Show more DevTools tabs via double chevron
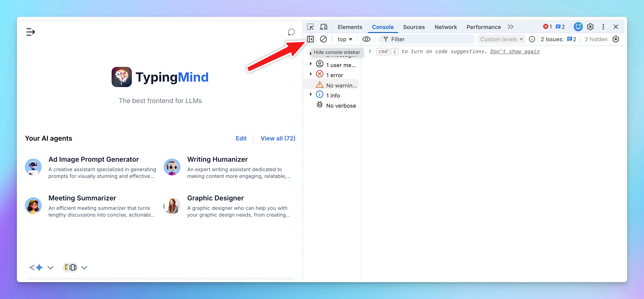 [x=510, y=27]
